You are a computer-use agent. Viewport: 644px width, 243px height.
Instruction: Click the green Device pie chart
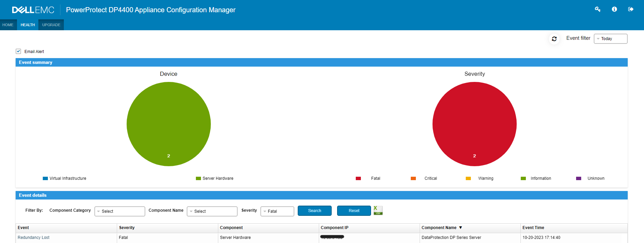(169, 124)
